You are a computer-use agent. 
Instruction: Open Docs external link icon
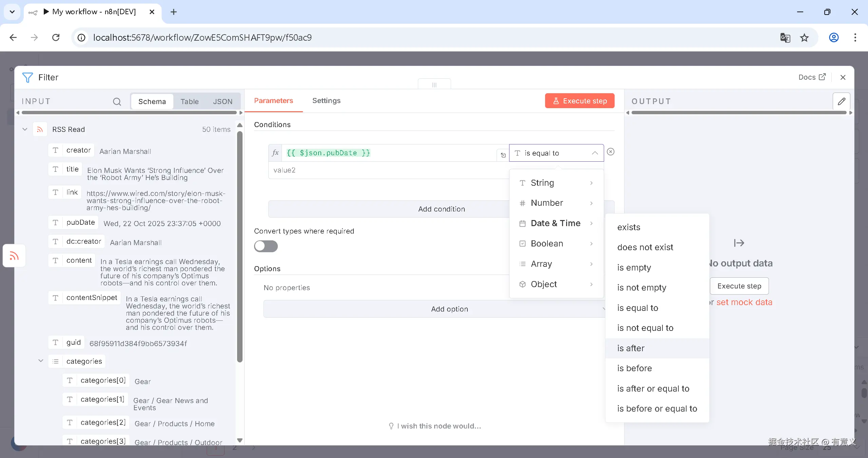(822, 77)
